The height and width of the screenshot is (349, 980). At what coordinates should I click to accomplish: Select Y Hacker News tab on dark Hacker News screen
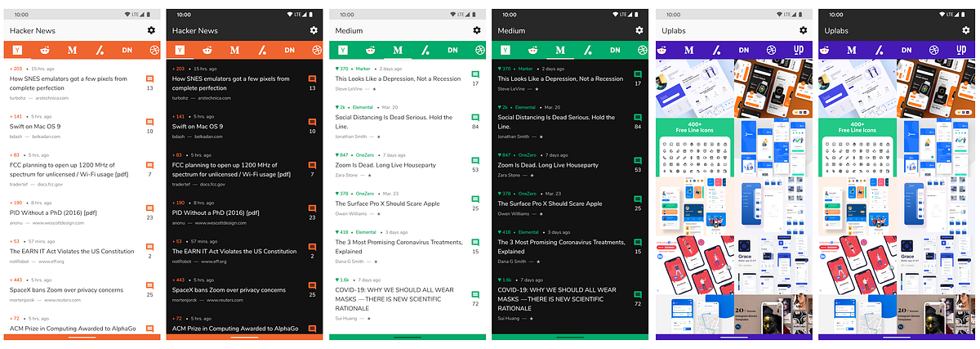[x=180, y=50]
